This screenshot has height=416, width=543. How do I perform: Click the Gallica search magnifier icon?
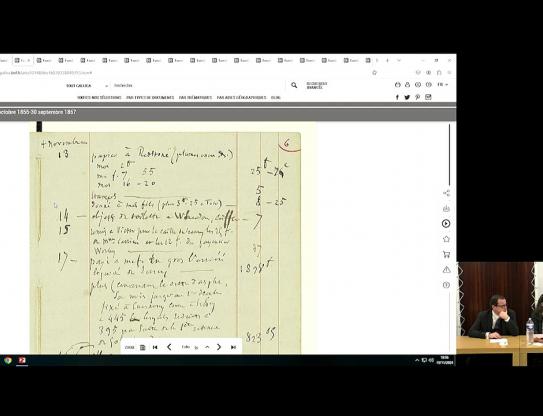(294, 85)
